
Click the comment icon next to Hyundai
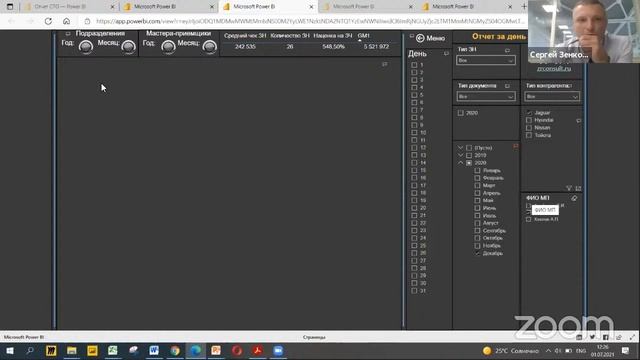(x=578, y=121)
